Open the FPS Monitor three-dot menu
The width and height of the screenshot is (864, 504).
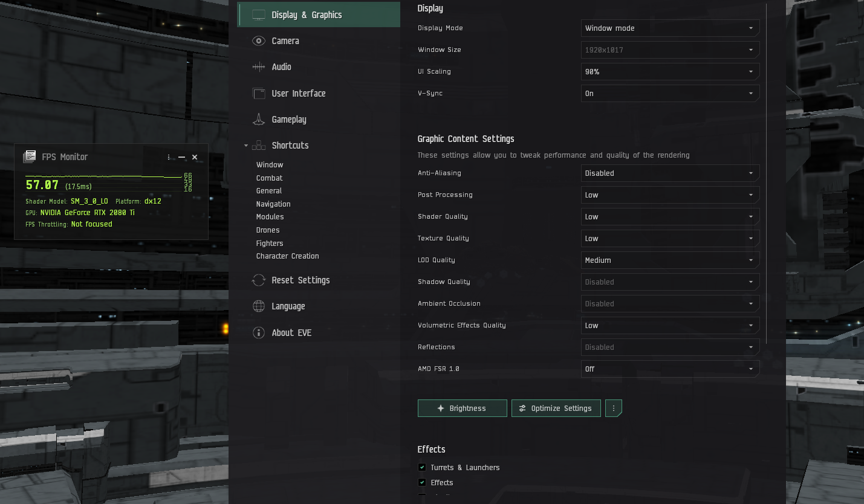click(169, 157)
